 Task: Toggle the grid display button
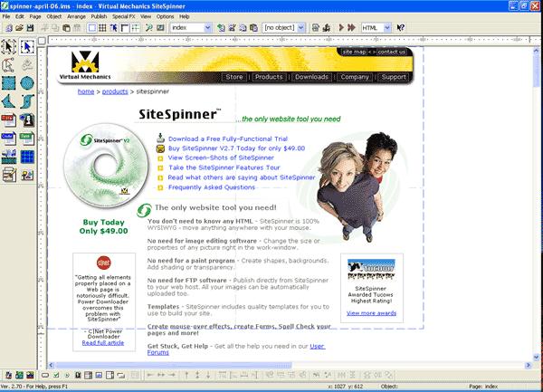point(102,28)
